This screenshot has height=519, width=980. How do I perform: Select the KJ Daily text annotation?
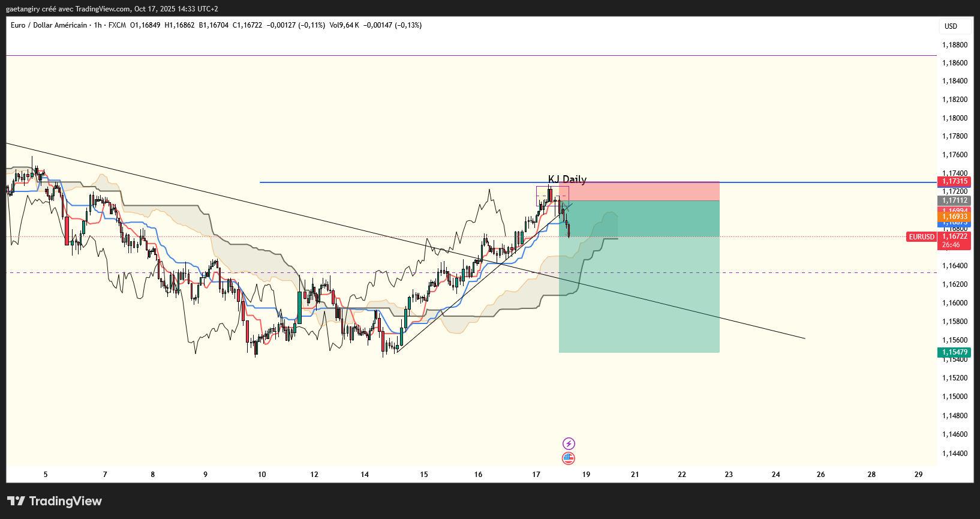(567, 179)
